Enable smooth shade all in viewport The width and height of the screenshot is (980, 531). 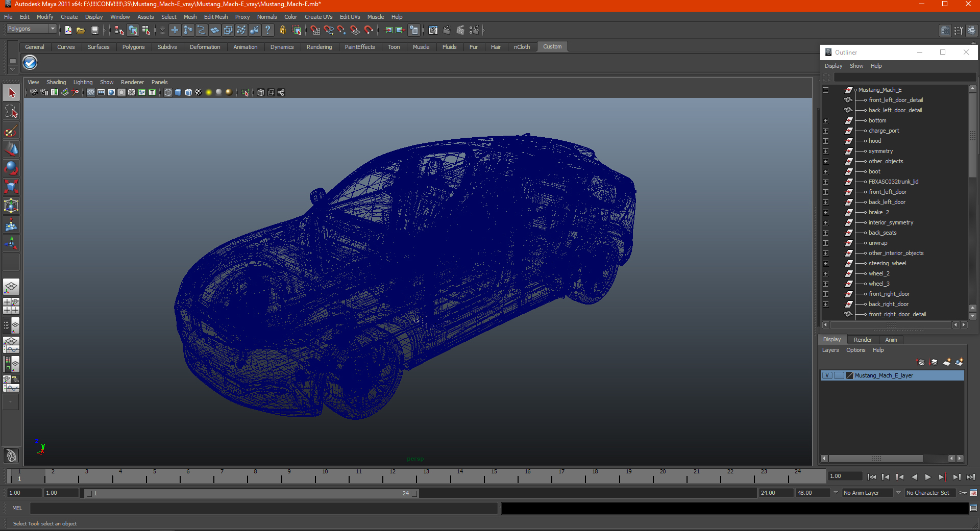(x=178, y=92)
